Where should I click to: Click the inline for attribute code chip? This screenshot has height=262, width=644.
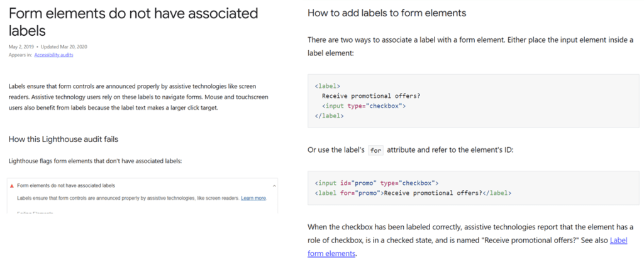coord(376,150)
